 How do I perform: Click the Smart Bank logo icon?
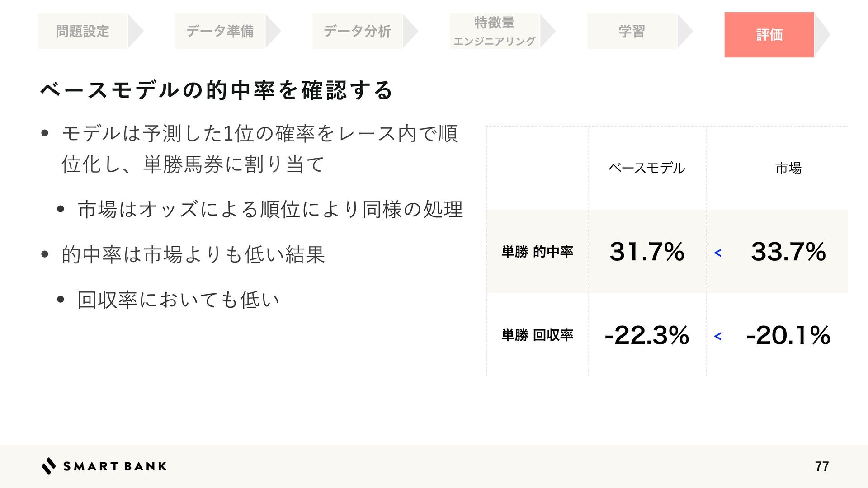coord(49,466)
